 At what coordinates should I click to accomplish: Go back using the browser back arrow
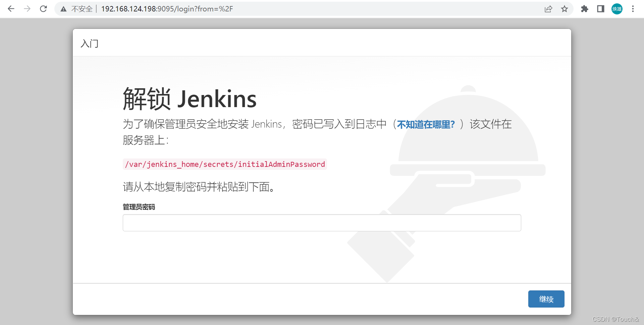pos(11,9)
